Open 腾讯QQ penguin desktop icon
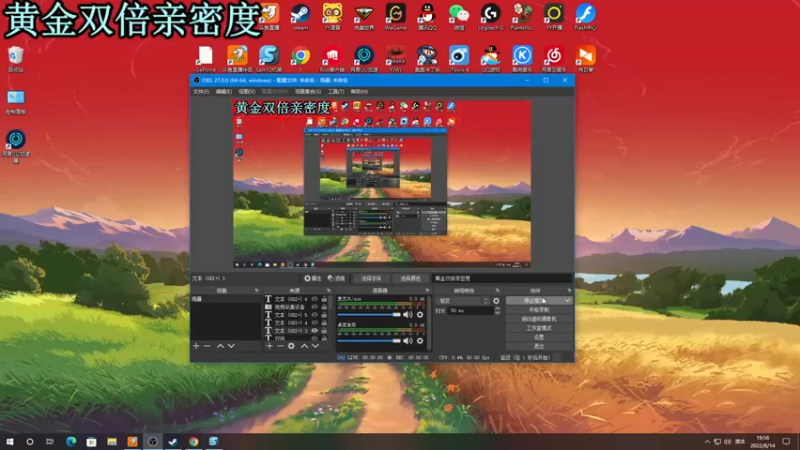 click(x=427, y=17)
